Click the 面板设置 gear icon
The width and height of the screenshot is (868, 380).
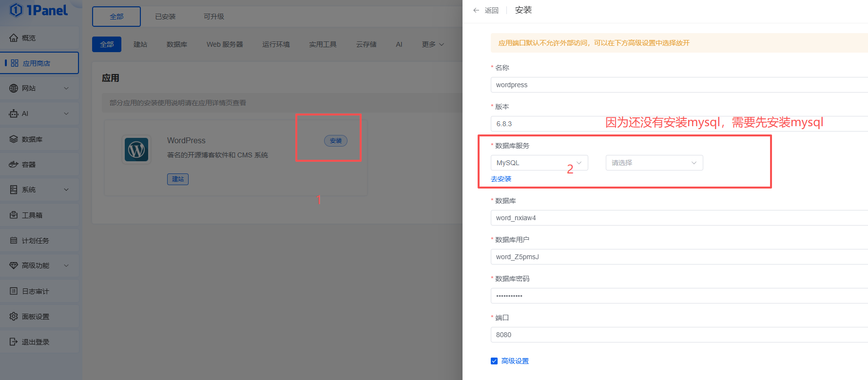coord(14,316)
